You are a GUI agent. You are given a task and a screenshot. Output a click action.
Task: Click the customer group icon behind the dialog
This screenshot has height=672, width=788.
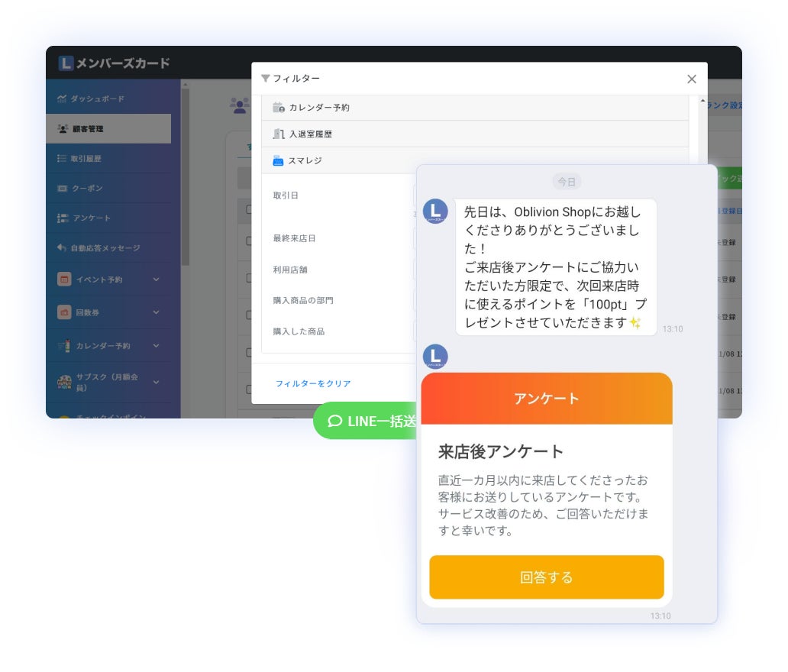tap(239, 105)
